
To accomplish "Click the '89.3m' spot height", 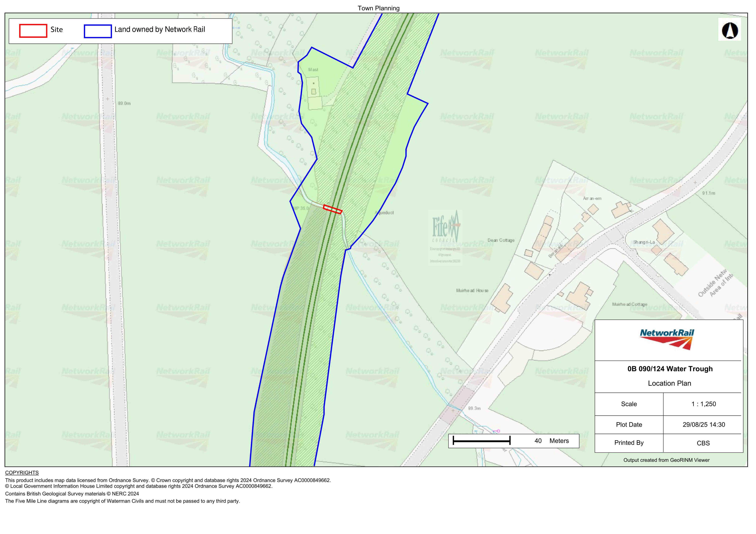I will [474, 408].
